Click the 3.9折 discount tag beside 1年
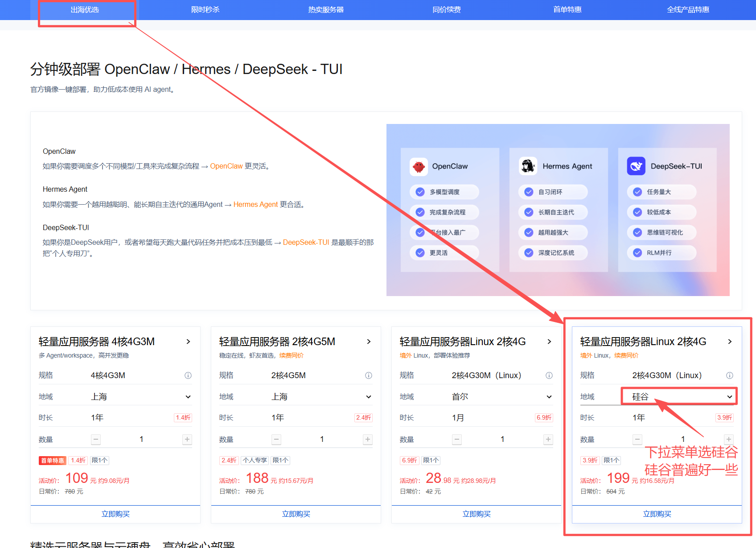756x548 pixels. [x=724, y=418]
